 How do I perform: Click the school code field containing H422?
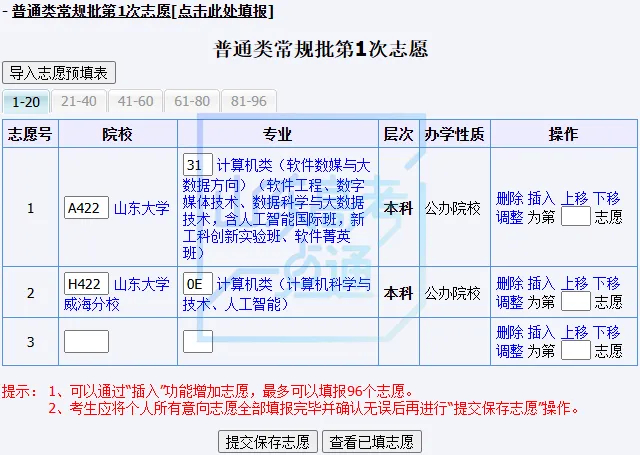point(86,284)
